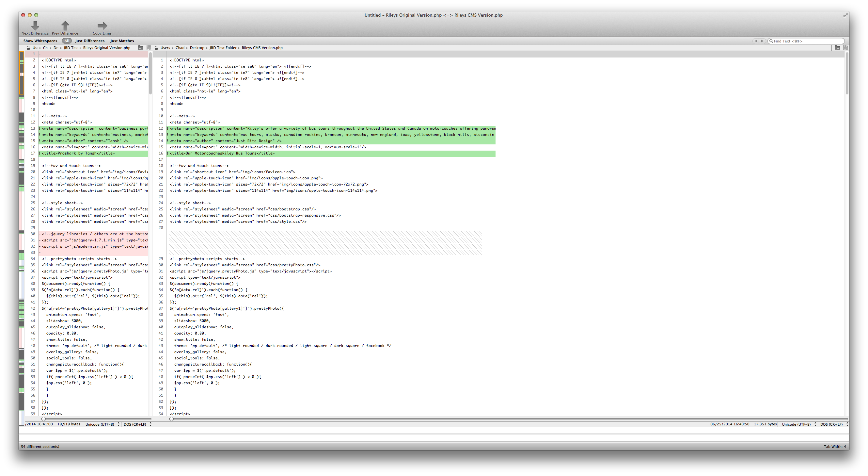Click Desktop in right path bar
The image size is (868, 476).
(x=197, y=48)
